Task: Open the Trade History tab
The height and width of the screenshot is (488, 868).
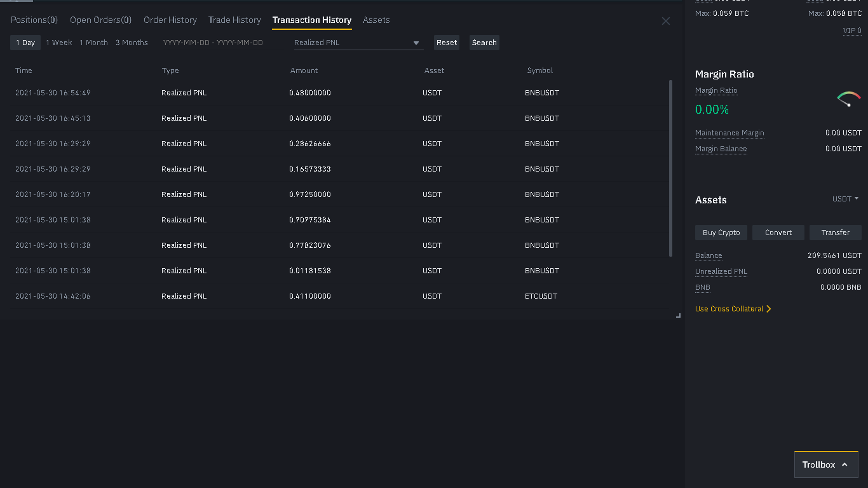Action: coord(234,20)
